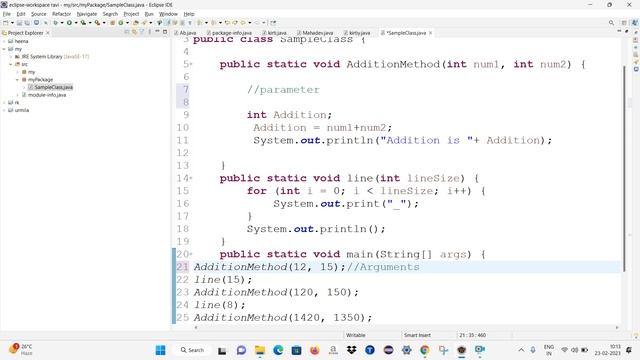Image resolution: width=640 pixels, height=360 pixels.
Task: Switch to the Mahadev.java tab
Action: point(316,33)
